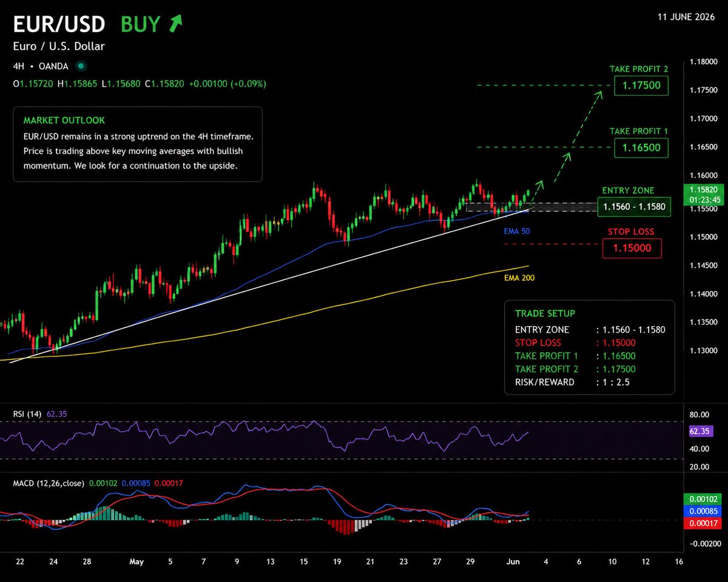Click the change value +0.00100 (+0.09%)
Image resolution: width=728 pixels, height=582 pixels.
tap(227, 83)
